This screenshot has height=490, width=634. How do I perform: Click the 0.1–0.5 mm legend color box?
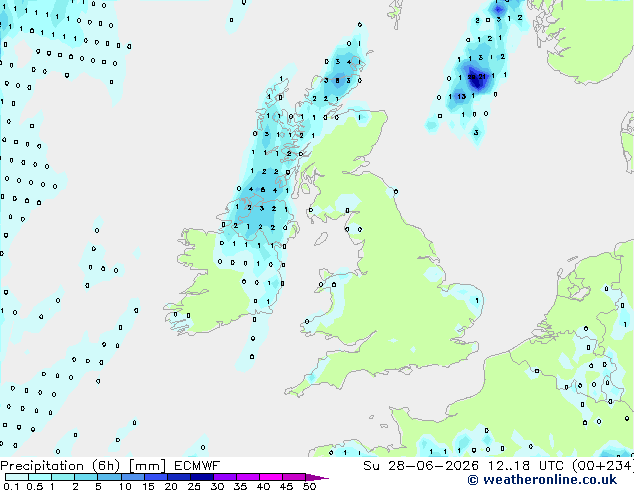click(x=17, y=477)
